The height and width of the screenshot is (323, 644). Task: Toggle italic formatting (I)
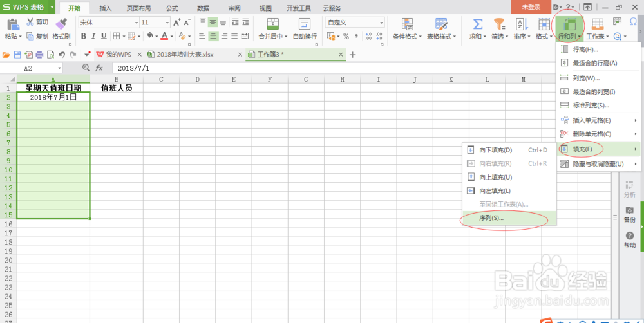coord(93,36)
